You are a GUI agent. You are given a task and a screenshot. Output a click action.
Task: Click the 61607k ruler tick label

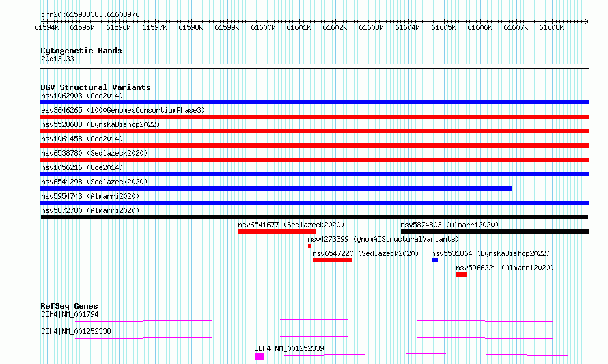516,27
